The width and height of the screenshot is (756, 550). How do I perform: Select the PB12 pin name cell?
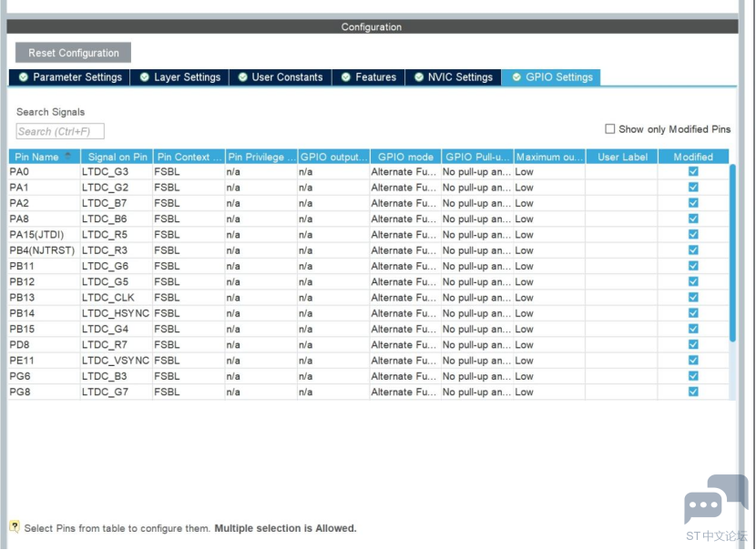point(45,281)
